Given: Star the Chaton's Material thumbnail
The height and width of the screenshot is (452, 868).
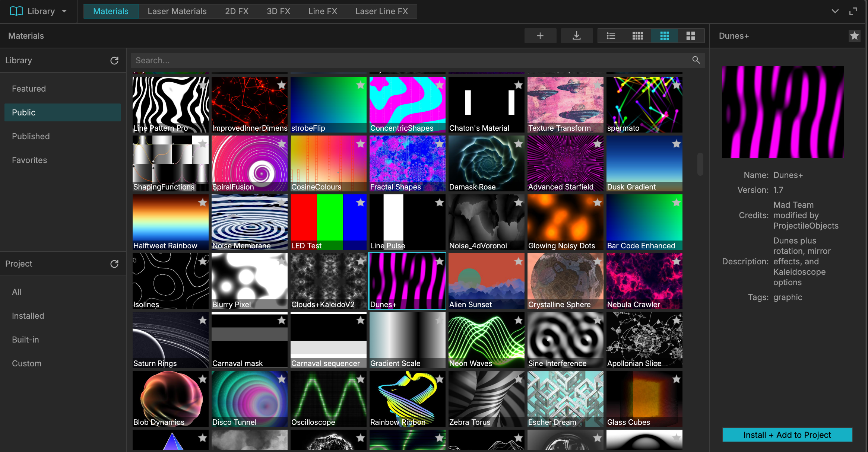Looking at the screenshot, I should [519, 85].
